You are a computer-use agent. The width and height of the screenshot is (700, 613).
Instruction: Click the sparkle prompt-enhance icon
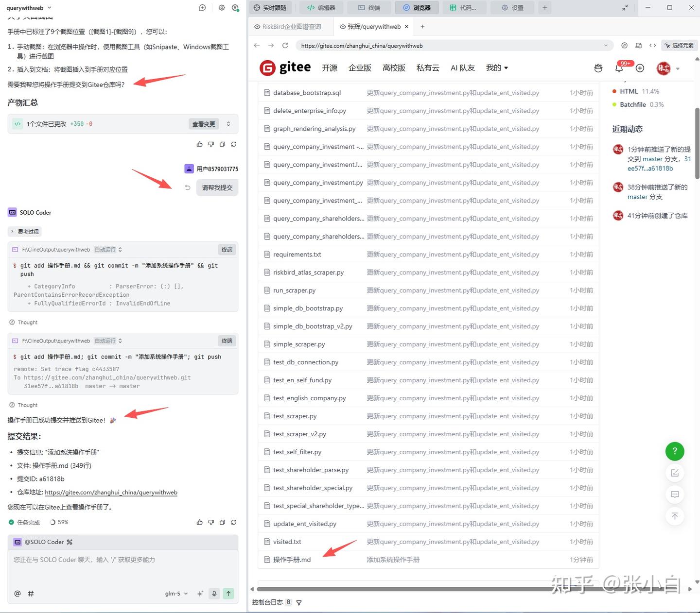pos(200,594)
